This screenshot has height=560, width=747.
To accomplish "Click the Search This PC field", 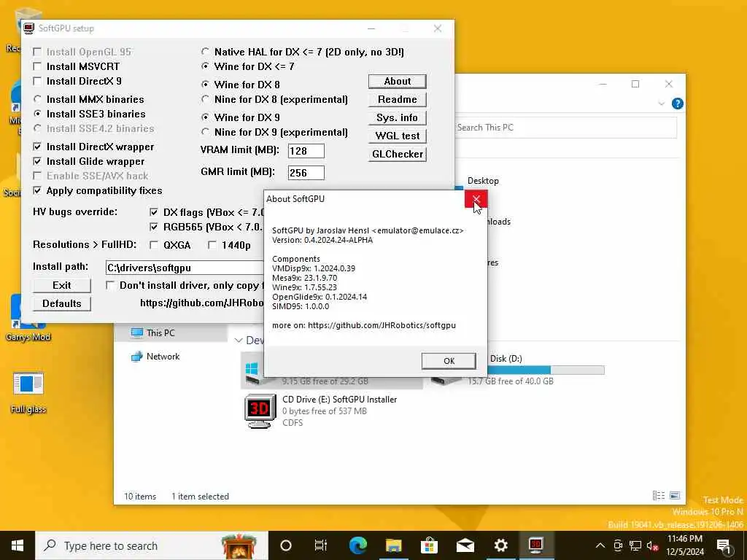I will [565, 128].
